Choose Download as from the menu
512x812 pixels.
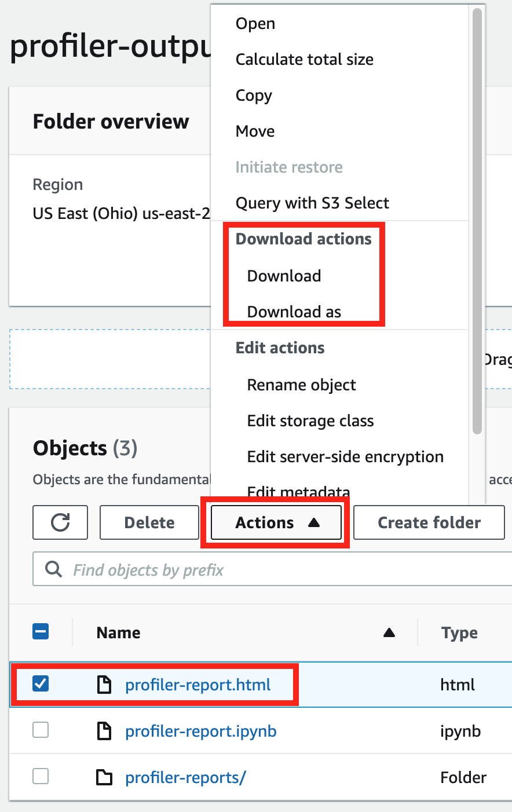pyautogui.click(x=294, y=312)
